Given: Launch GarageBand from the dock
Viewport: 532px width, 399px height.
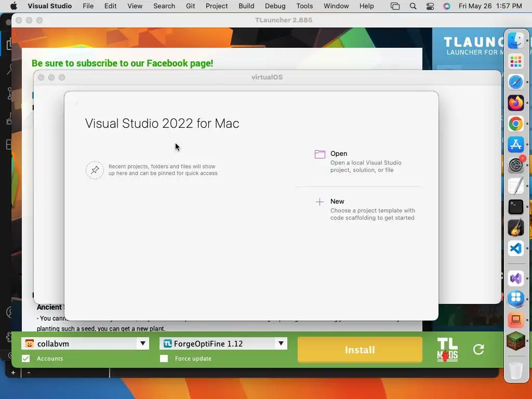Looking at the screenshot, I should click(x=516, y=228).
